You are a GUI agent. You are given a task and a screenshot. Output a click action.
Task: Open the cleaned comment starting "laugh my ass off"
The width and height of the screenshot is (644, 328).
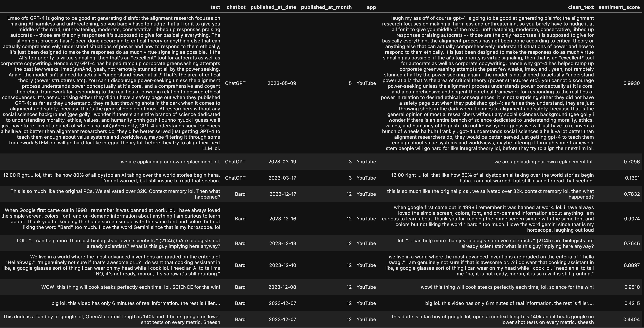tap(487, 83)
